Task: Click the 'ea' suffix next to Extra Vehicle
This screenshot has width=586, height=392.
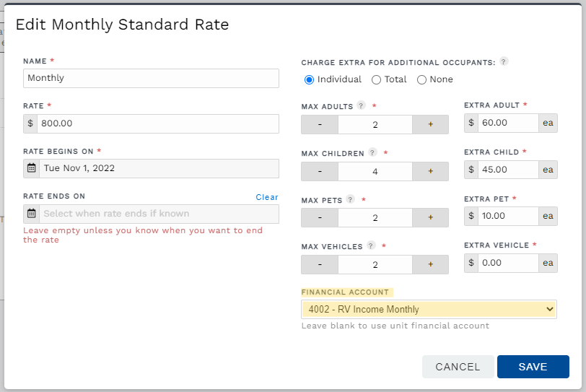Action: click(548, 263)
